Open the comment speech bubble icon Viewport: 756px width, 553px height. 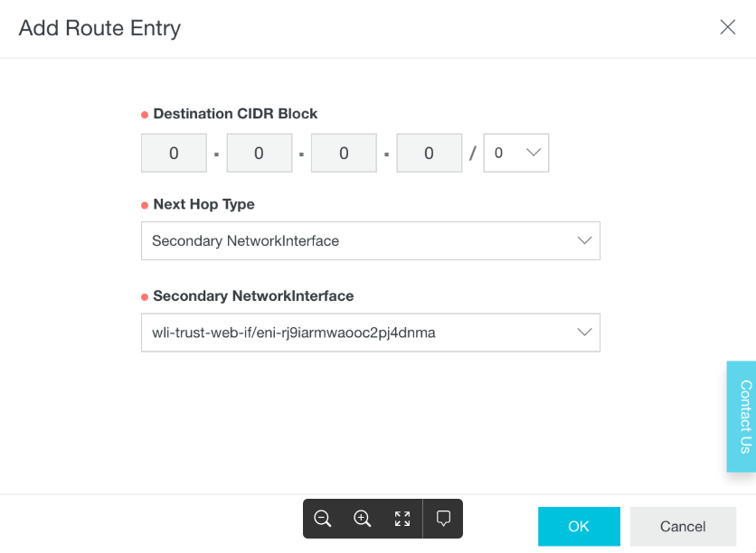[443, 519]
